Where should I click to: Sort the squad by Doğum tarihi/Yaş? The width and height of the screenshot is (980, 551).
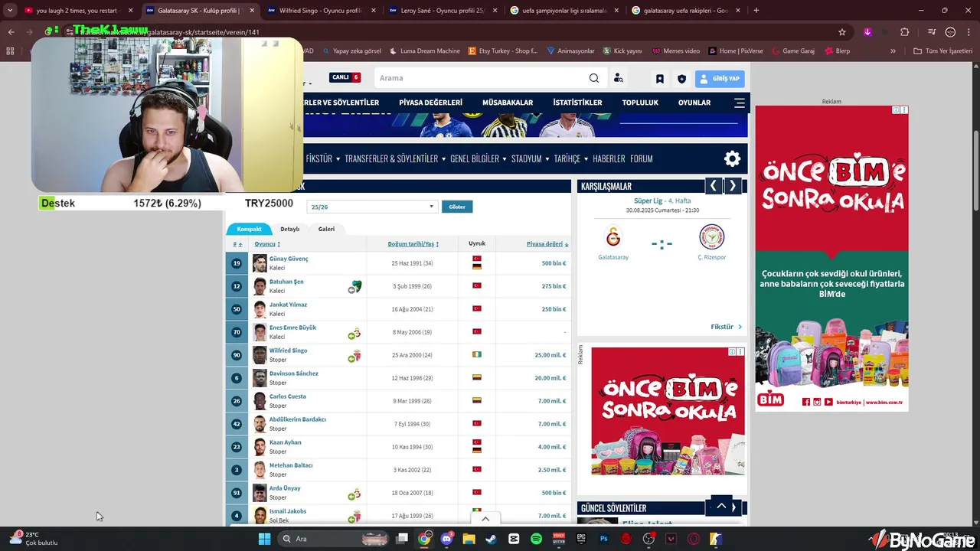413,244
